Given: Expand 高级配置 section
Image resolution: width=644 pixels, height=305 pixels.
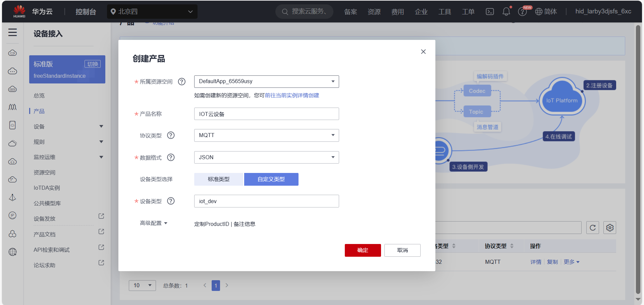Looking at the screenshot, I should 154,223.
